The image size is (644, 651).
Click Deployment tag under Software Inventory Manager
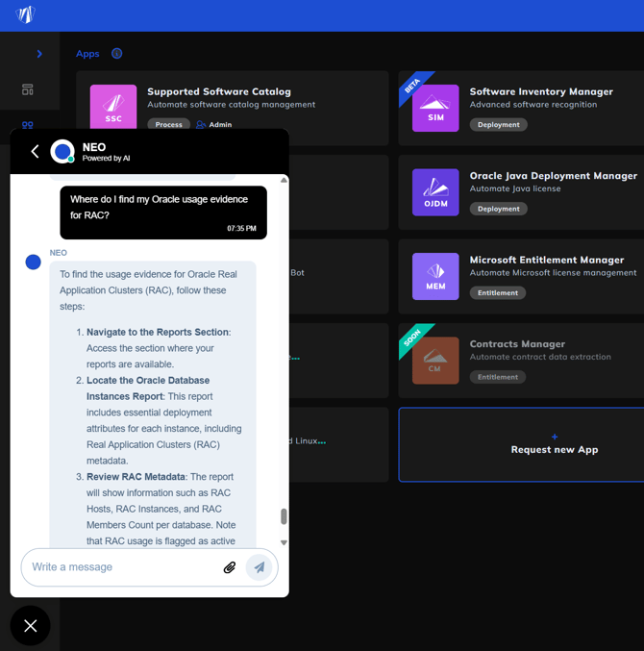(498, 125)
